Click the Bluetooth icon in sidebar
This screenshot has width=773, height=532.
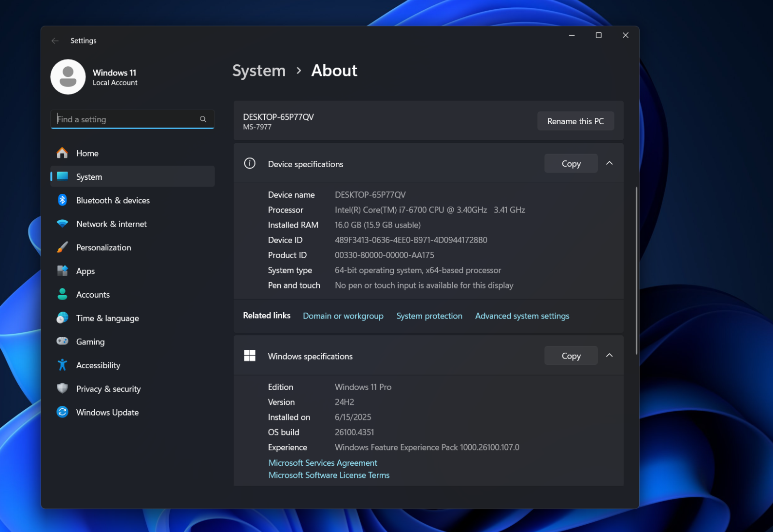[x=62, y=200]
